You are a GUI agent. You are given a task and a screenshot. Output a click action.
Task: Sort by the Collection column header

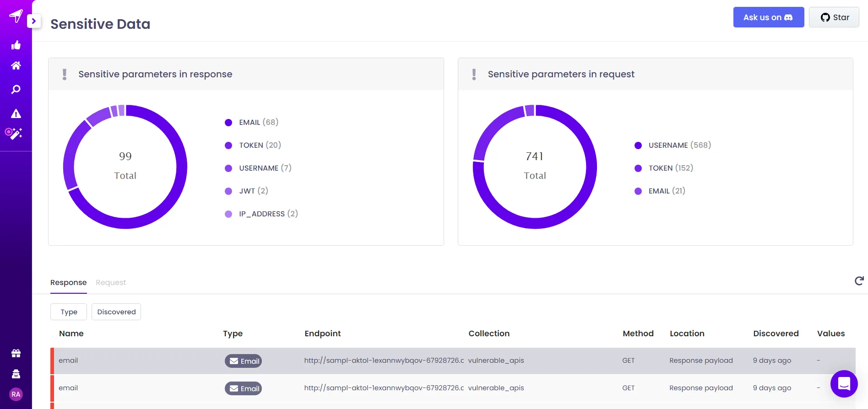(x=489, y=334)
